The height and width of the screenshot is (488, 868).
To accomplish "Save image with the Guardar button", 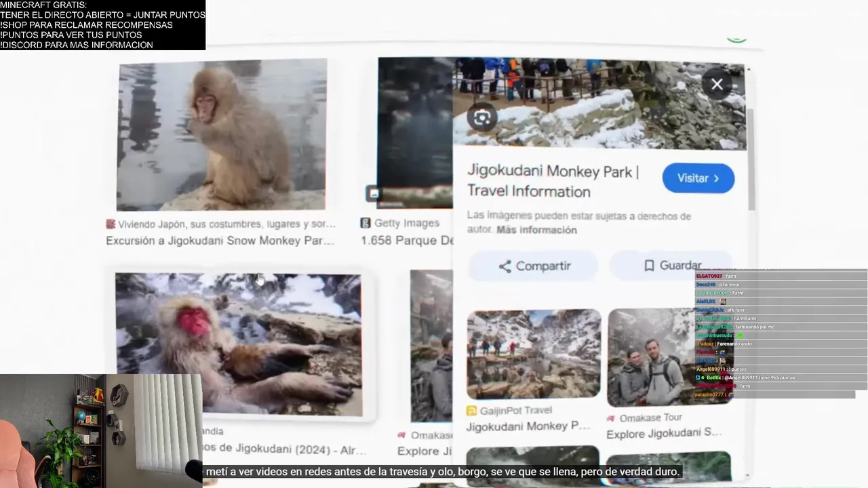I will (671, 266).
